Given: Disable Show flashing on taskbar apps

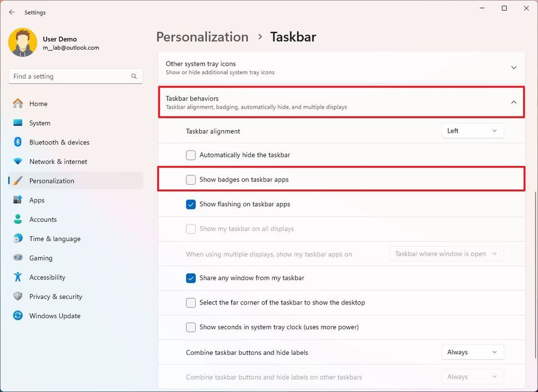Looking at the screenshot, I should 191,204.
